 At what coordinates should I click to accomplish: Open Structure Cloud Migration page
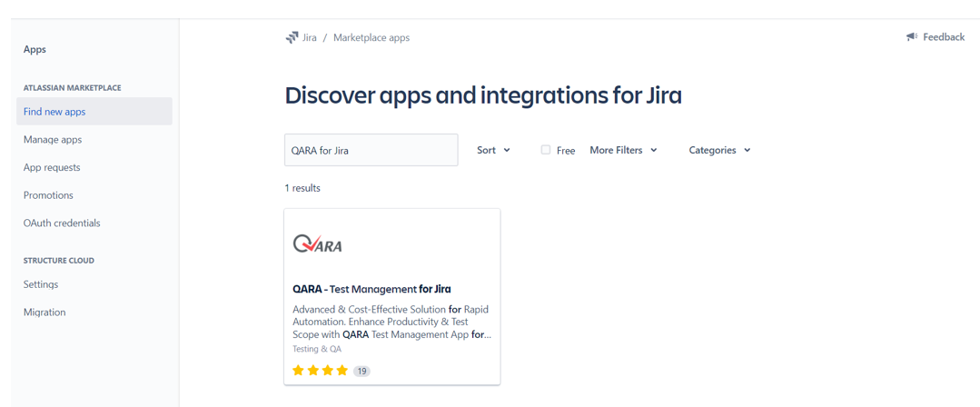point(45,312)
